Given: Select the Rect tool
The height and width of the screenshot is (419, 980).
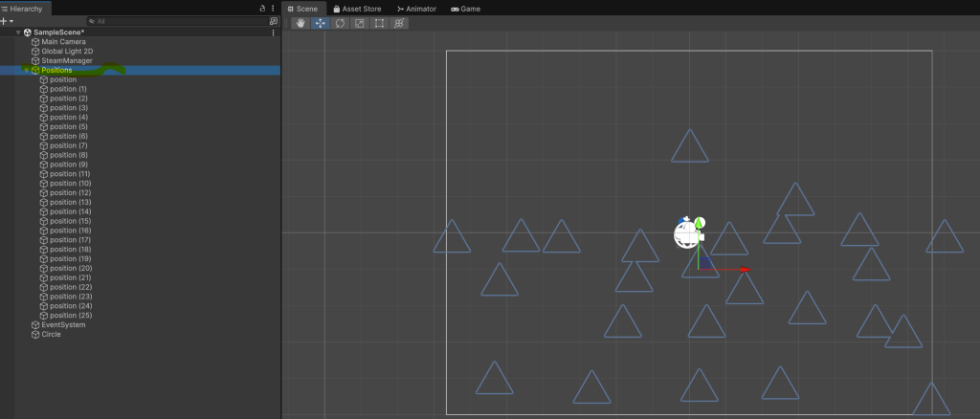Looking at the screenshot, I should coord(379,23).
